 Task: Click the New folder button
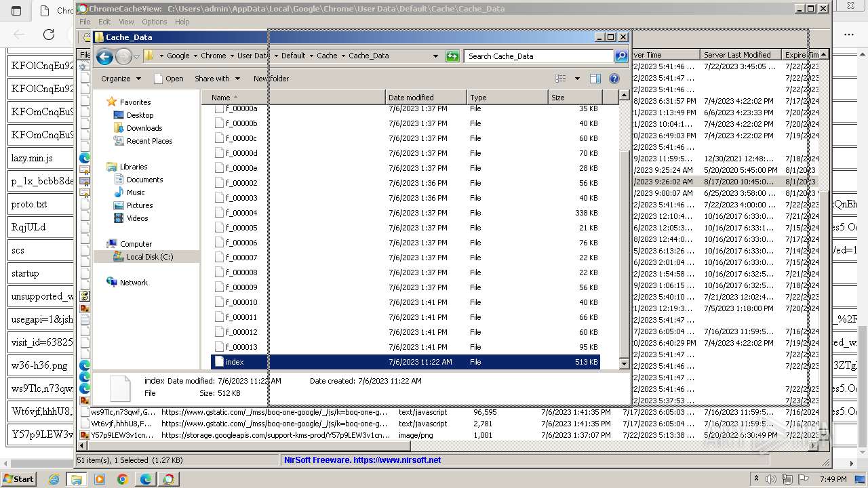[x=271, y=79]
